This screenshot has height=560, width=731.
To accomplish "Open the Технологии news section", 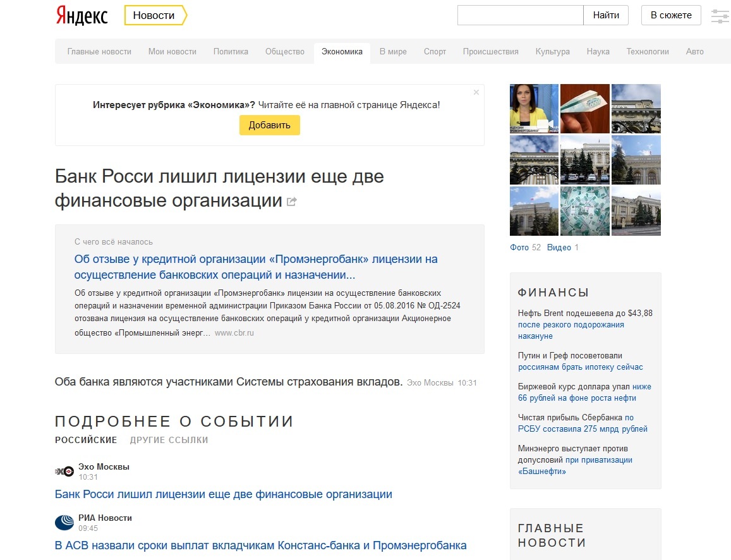I will point(648,52).
